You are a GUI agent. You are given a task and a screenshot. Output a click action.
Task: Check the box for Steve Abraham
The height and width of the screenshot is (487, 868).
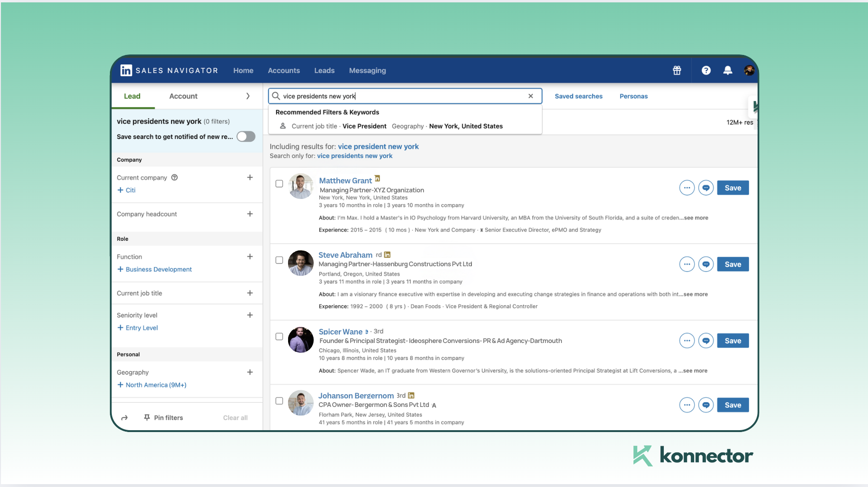click(280, 260)
